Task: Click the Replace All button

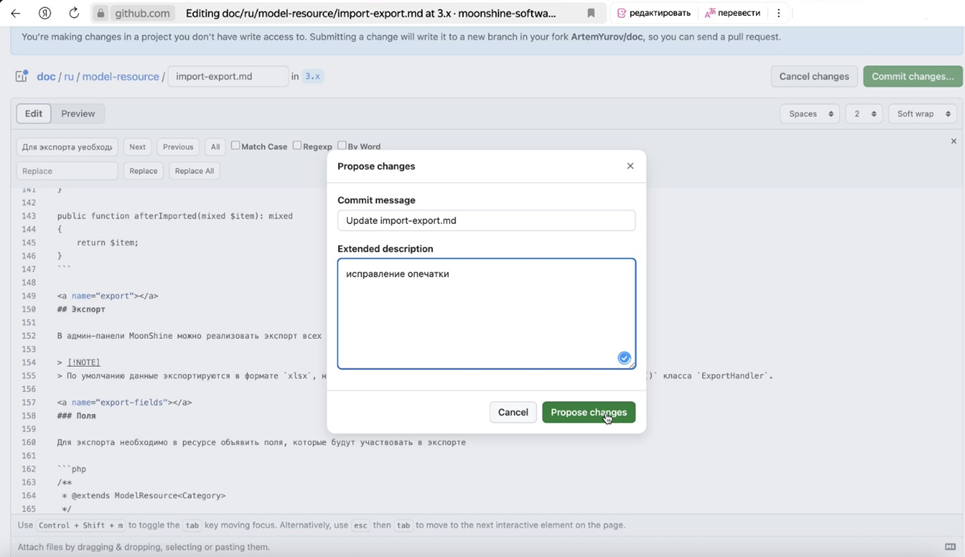Action: (194, 170)
